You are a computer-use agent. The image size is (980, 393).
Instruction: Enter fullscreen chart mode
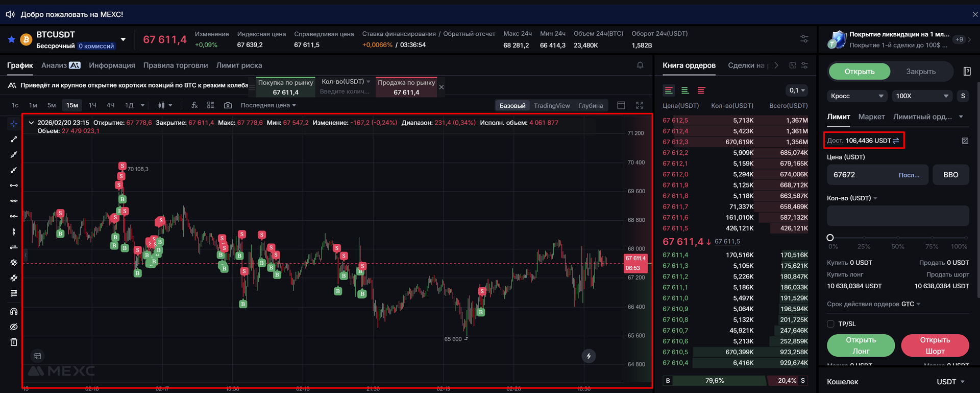pos(640,105)
